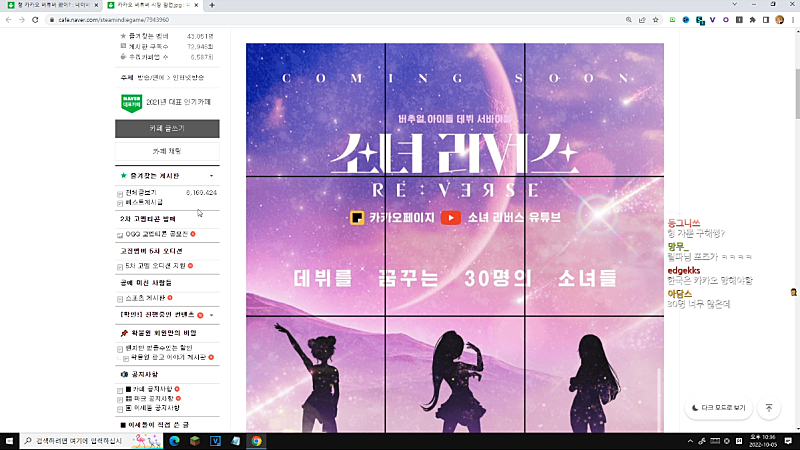Go back to the previous page

click(9, 20)
